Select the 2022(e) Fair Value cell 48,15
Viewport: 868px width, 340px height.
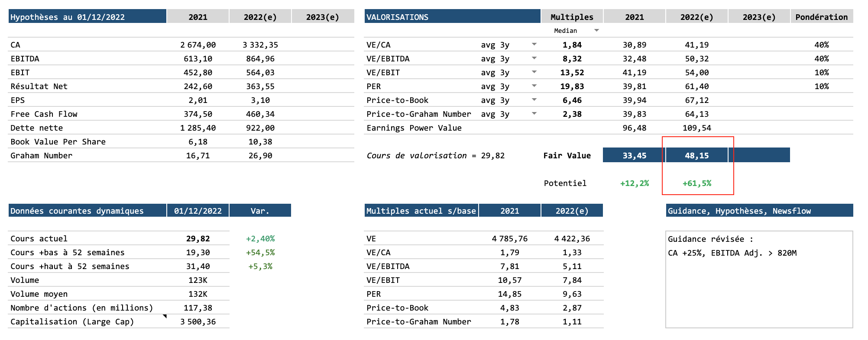coord(696,155)
